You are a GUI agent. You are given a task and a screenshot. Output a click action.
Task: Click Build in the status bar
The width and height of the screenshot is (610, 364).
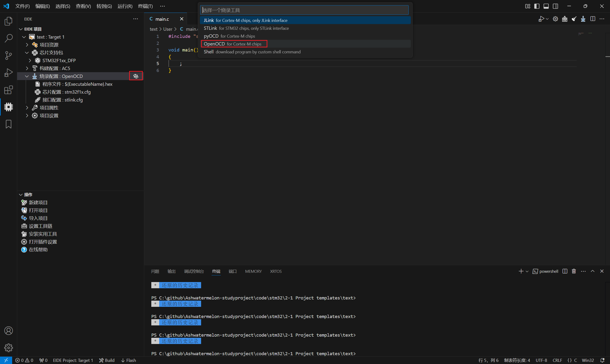107,360
